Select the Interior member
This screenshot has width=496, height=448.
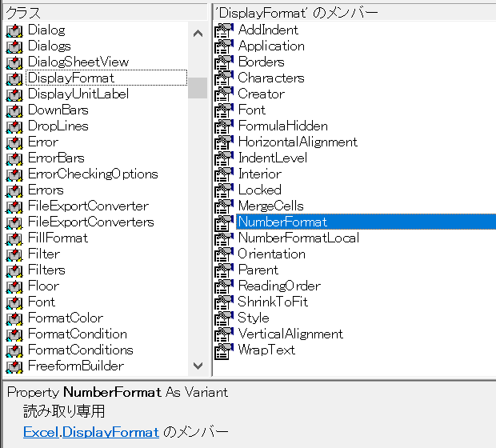click(x=260, y=174)
